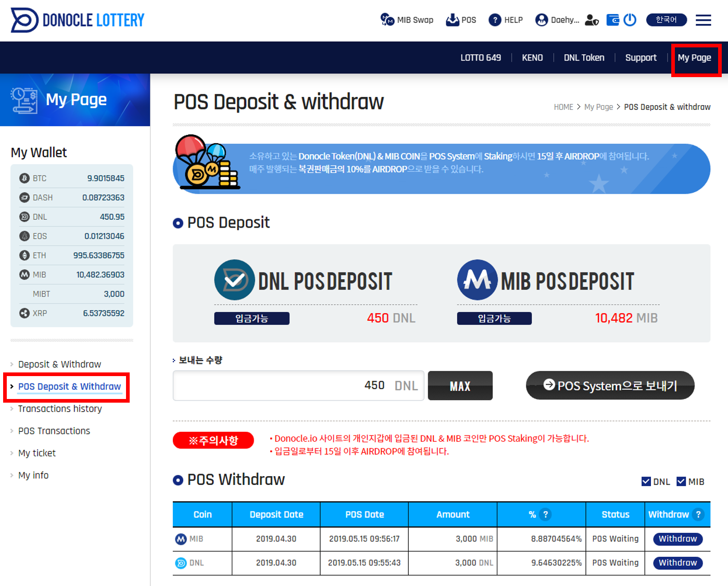Click the sending amount input field
The height and width of the screenshot is (586, 728).
click(298, 385)
